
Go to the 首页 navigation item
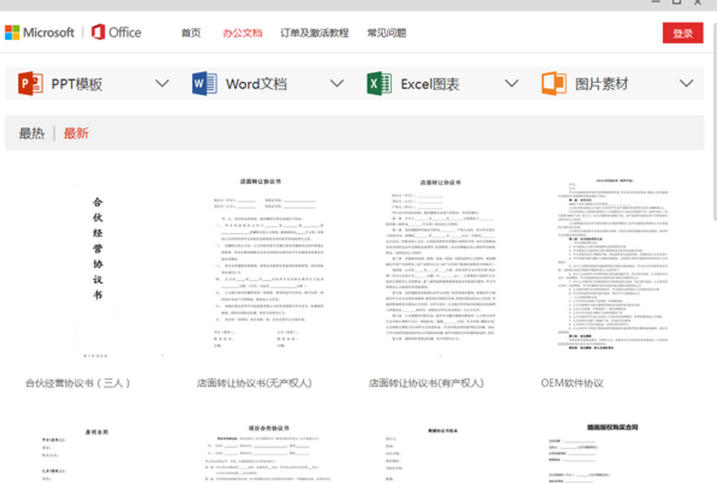(191, 33)
